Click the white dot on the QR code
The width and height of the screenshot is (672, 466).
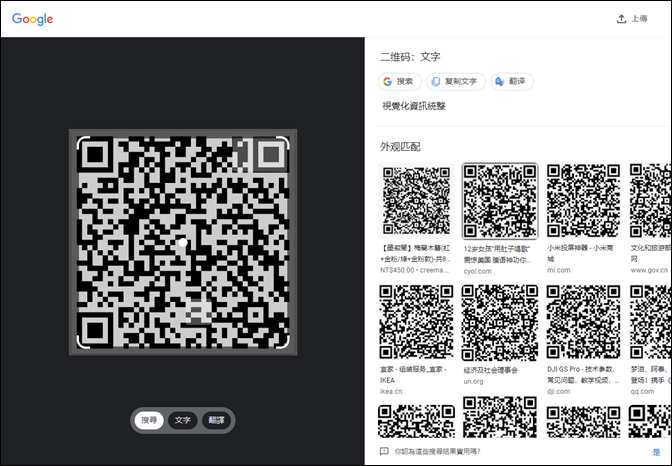point(183,242)
